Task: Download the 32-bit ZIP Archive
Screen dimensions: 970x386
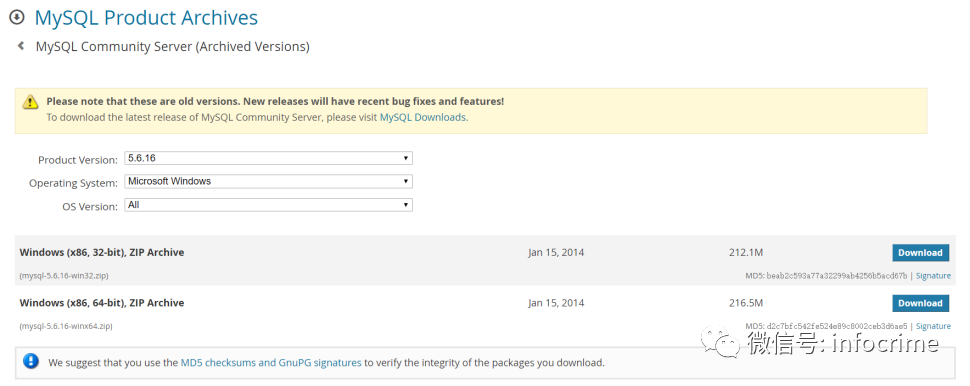Action: (920, 252)
